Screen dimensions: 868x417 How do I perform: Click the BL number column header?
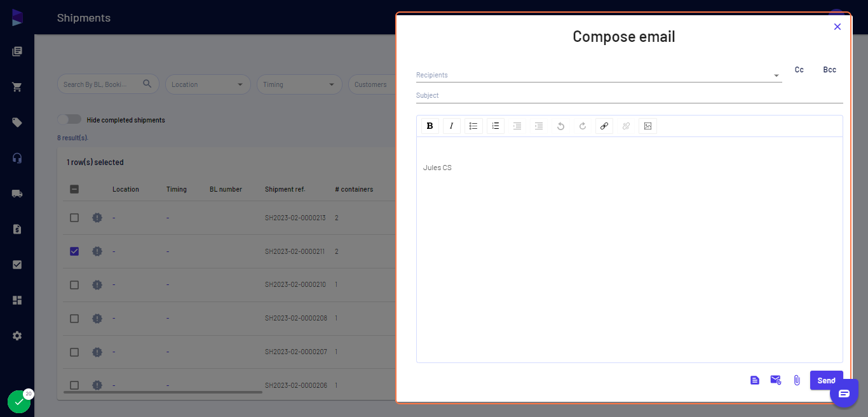pyautogui.click(x=226, y=189)
